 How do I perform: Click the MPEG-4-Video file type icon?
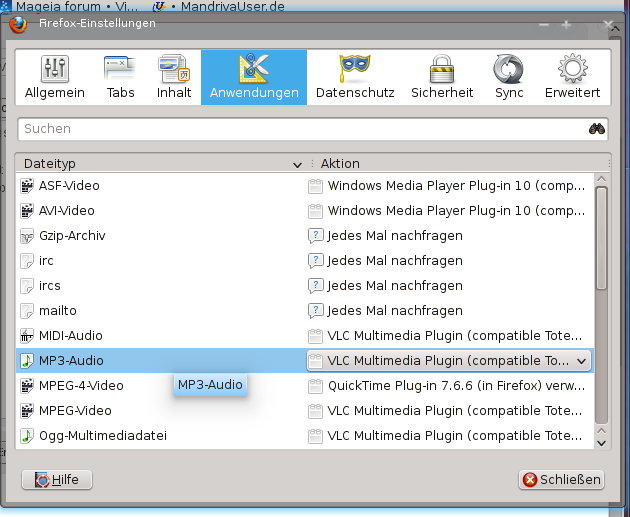tap(27, 386)
